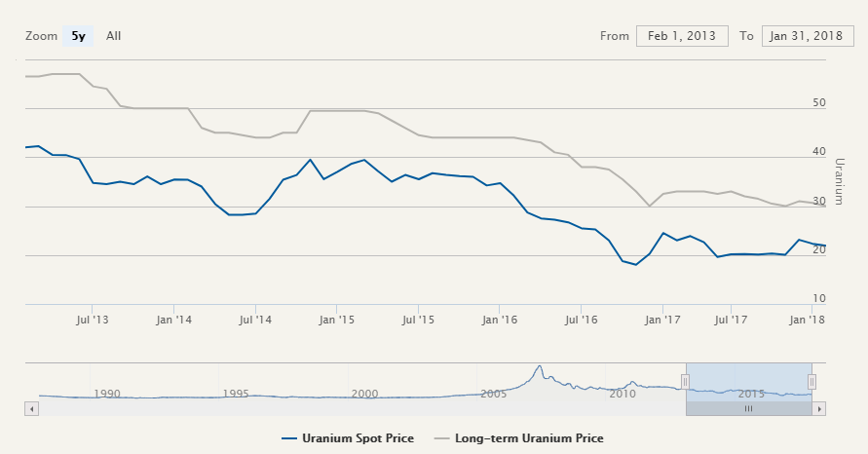Click the blue Uranium Spot Price legend line
The image size is (868, 454).
pyautogui.click(x=292, y=438)
